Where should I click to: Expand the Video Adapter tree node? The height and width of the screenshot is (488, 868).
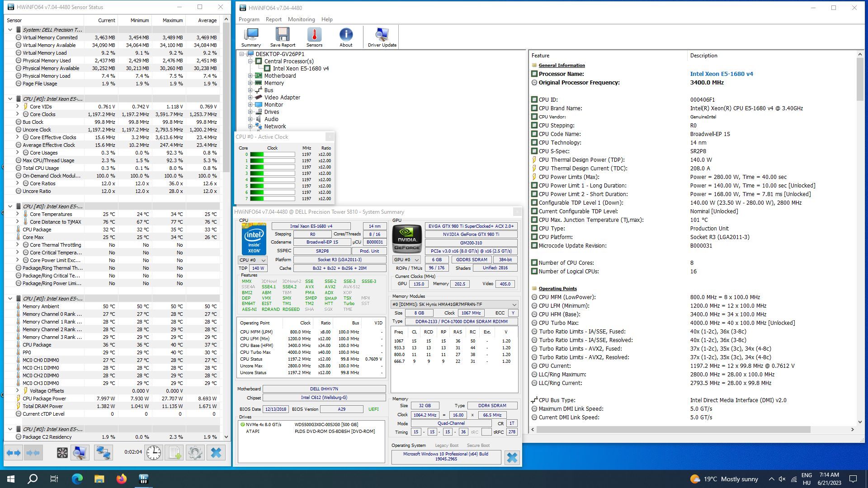250,98
